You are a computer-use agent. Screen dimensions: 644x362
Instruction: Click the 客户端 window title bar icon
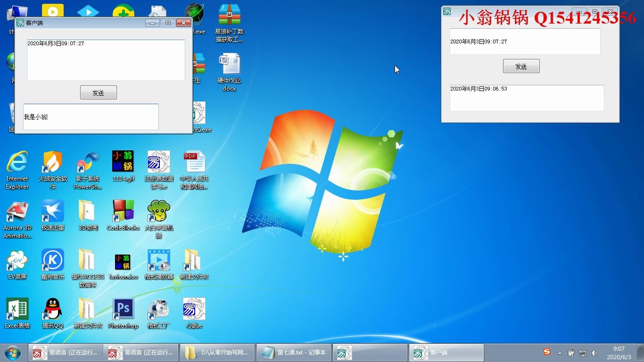(x=20, y=23)
